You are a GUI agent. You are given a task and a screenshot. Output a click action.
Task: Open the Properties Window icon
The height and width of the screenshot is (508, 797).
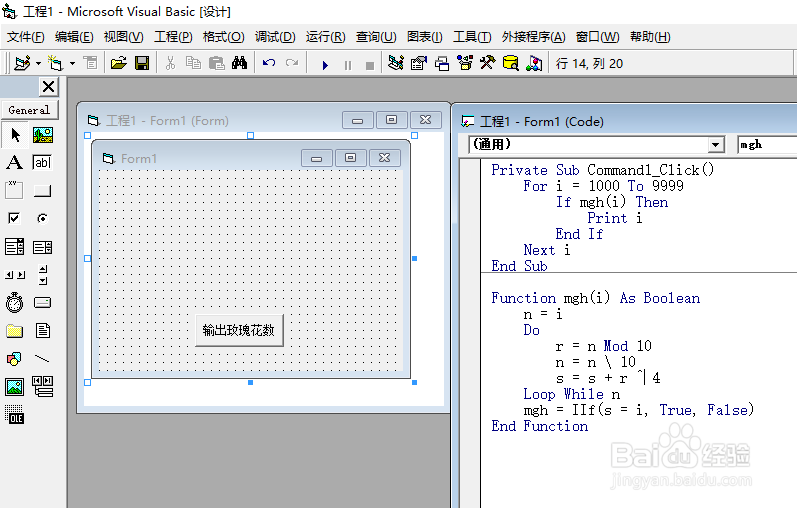pyautogui.click(x=419, y=64)
